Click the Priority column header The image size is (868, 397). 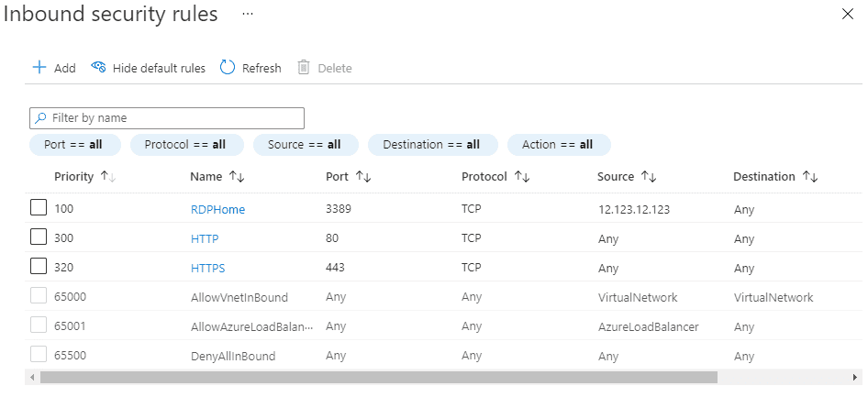pyautogui.click(x=73, y=177)
